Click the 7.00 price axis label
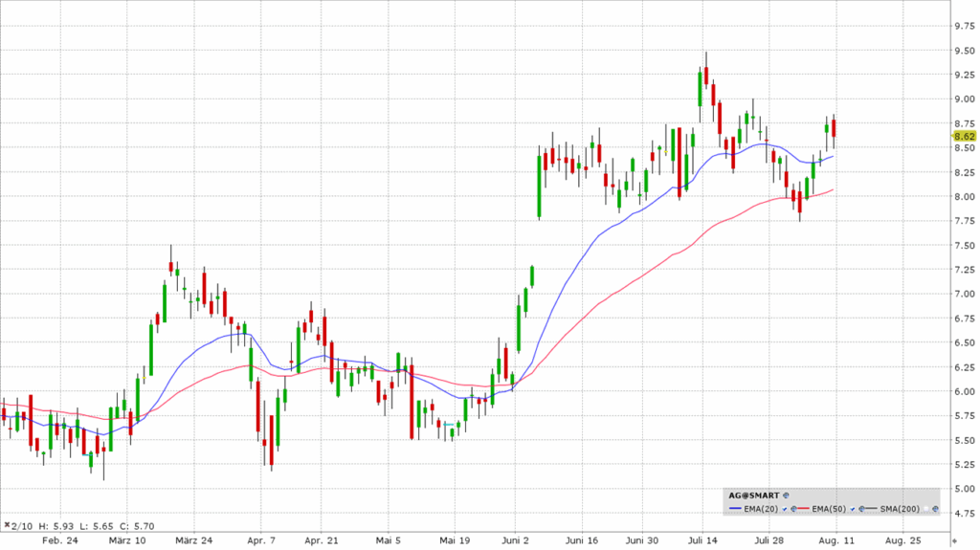Image resolution: width=980 pixels, height=550 pixels. pos(965,294)
